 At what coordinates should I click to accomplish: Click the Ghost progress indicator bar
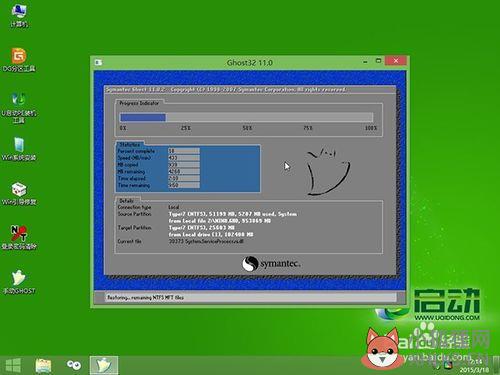click(x=246, y=117)
